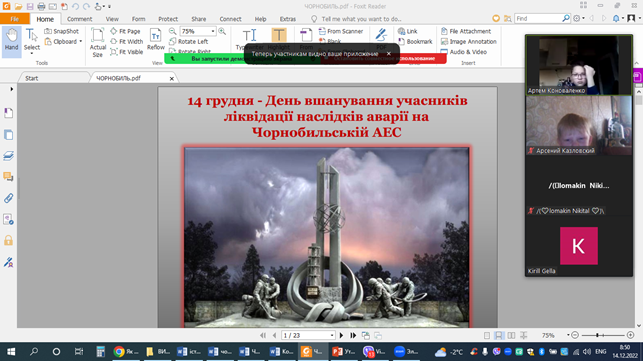Open the Pages thumbnails side panel
The height and width of the screenshot is (361, 643).
(9, 135)
